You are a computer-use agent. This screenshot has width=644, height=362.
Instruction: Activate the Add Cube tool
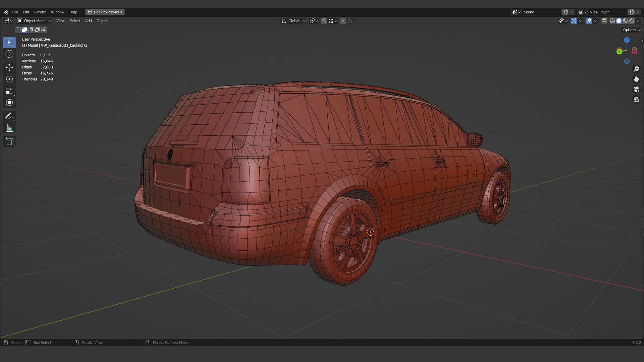(x=9, y=141)
